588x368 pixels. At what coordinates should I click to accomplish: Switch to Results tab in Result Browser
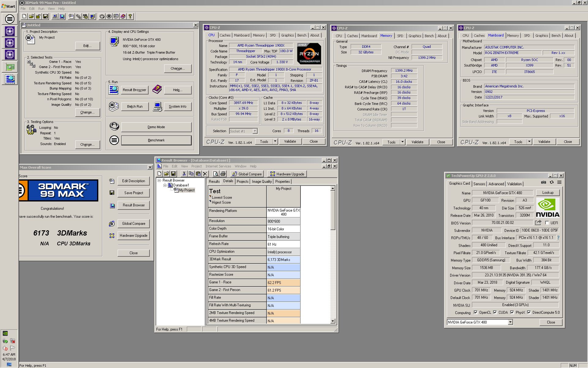click(x=214, y=182)
